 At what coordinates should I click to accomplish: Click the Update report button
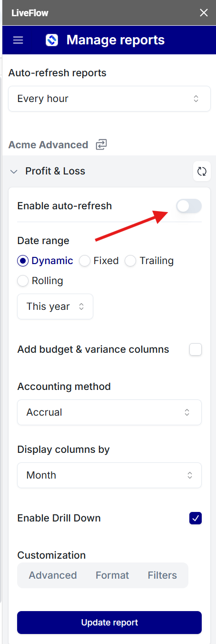pyautogui.click(x=109, y=623)
